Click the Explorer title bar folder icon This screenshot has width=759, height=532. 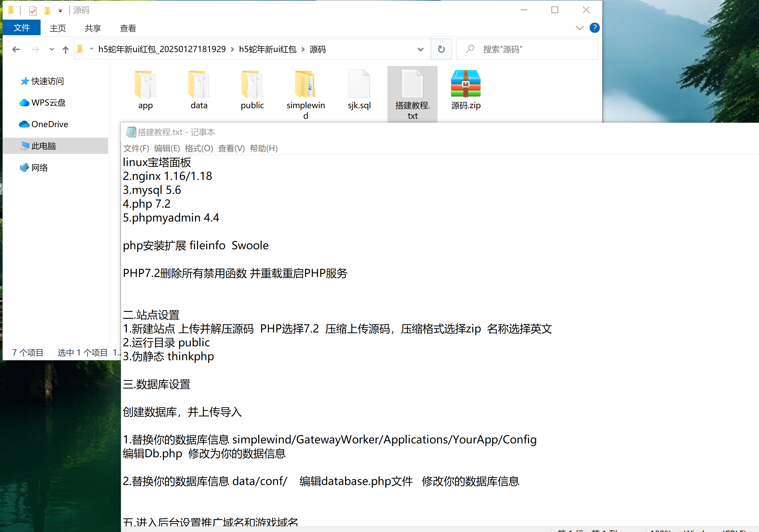[x=11, y=10]
